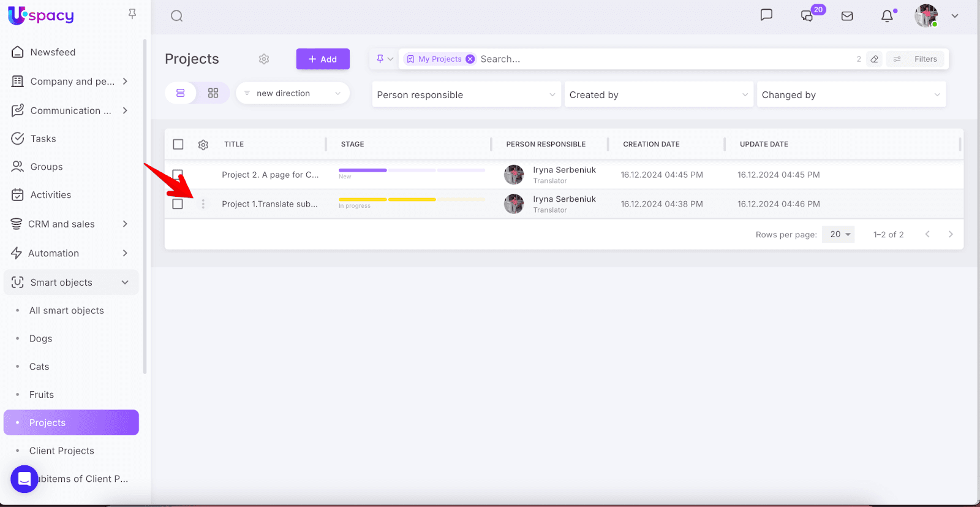Open the new direction funnel dropdown
980x507 pixels.
coord(292,93)
